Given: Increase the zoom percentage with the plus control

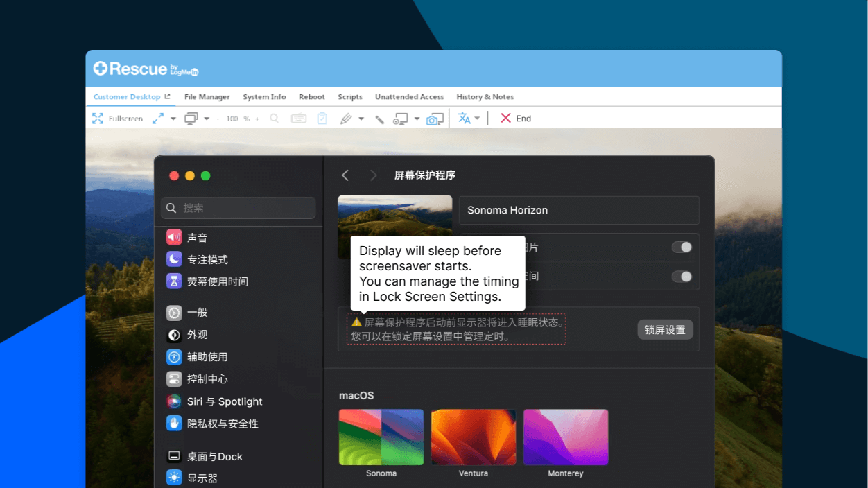Looking at the screenshot, I should coord(257,119).
